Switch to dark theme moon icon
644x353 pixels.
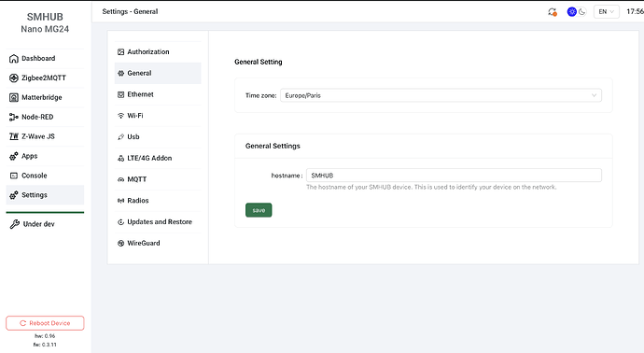tap(582, 12)
